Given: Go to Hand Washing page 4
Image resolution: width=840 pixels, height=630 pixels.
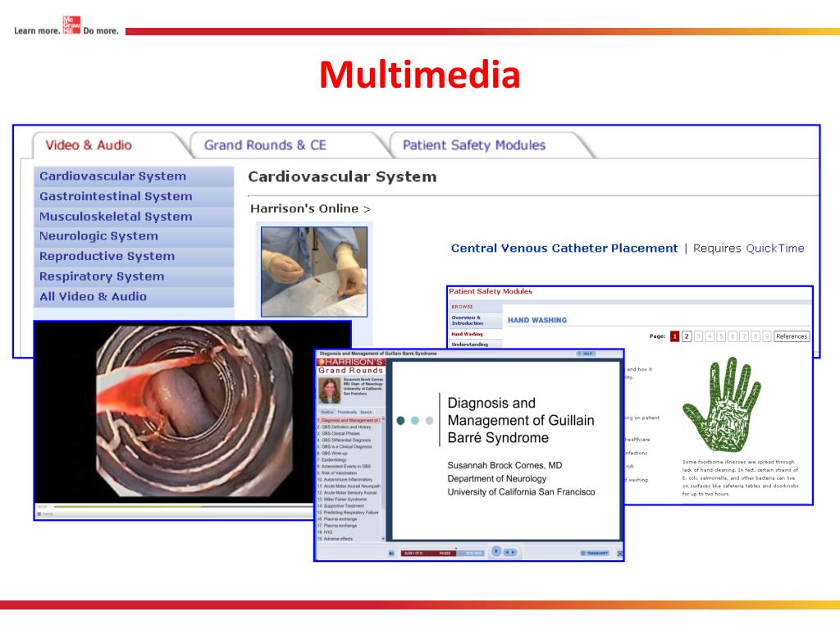Looking at the screenshot, I should (710, 336).
